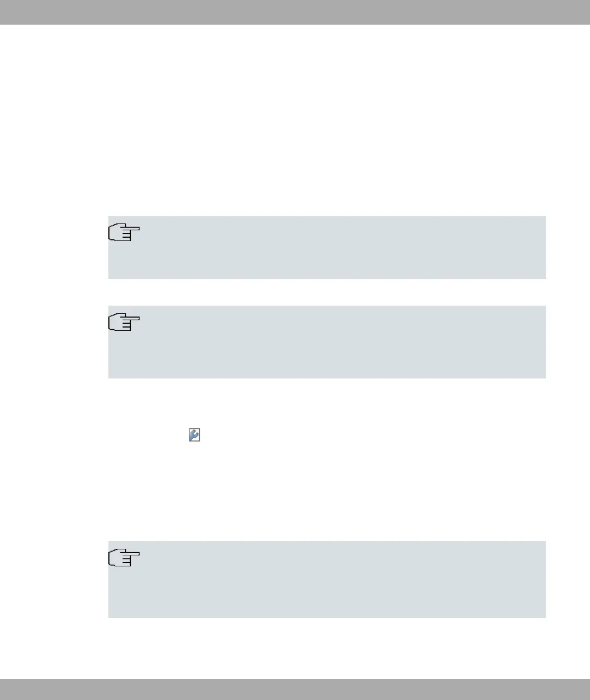Viewport: 590px width, 700px height.
Task: Click the white margin left of the top hand icon
Action: pyautogui.click(x=55, y=233)
